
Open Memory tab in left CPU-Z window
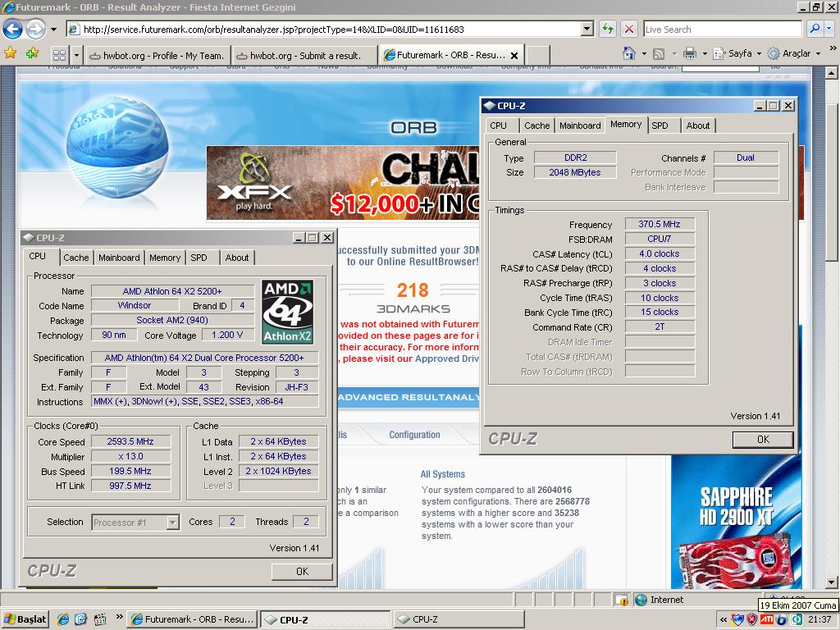(x=164, y=258)
